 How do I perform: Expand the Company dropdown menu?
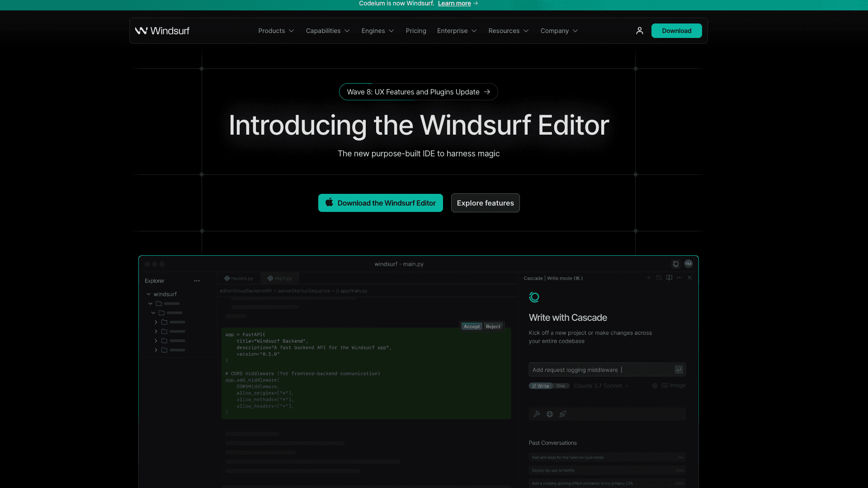(x=559, y=31)
